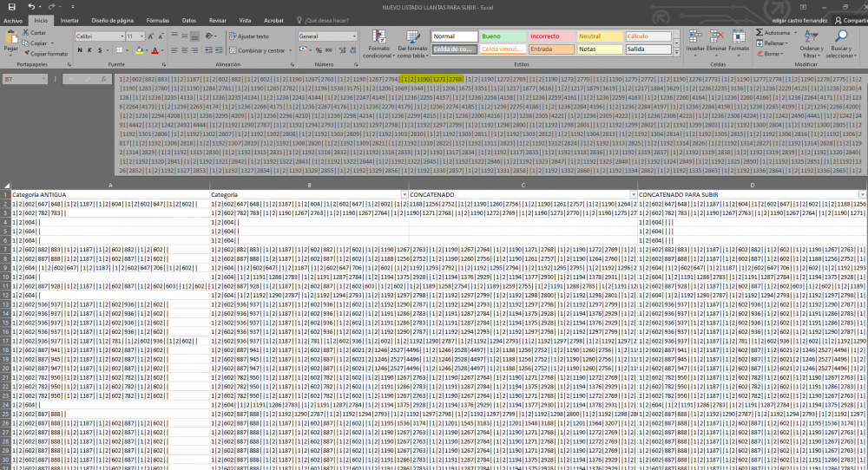Apply percent style format
The height and width of the screenshot is (470, 868).
319,50
